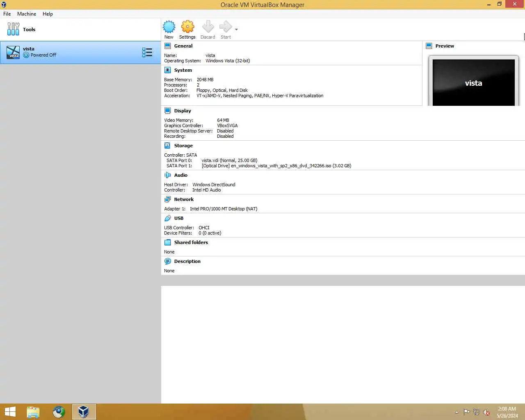This screenshot has width=525, height=420.
Task: Click the VirtualBox taskbar icon
Action: (84, 412)
